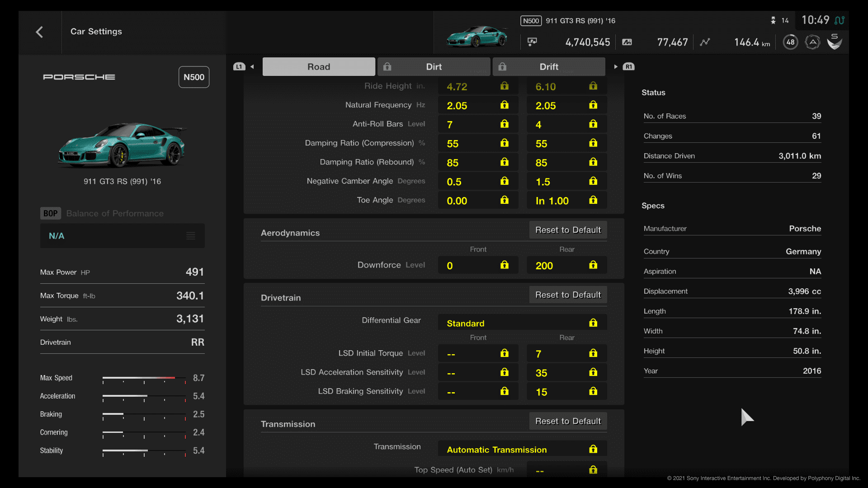
Task: Click the network status icon by clock
Action: [840, 20]
